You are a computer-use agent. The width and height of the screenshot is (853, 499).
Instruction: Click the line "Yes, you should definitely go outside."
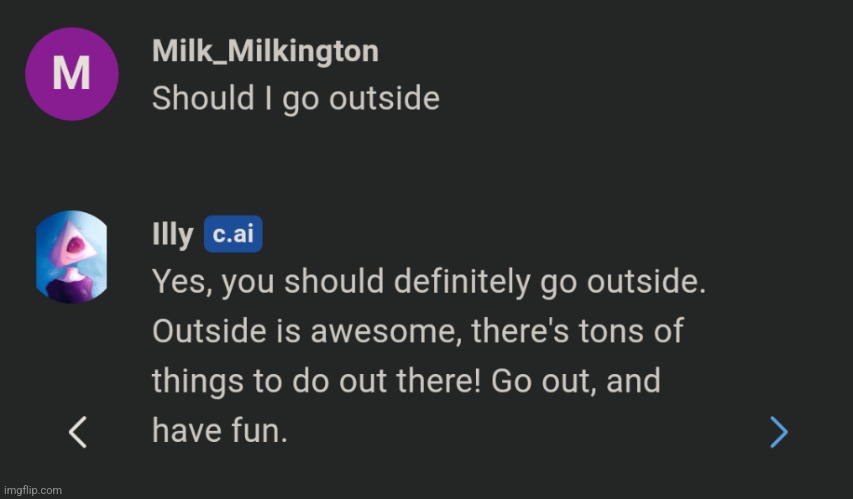pos(429,283)
